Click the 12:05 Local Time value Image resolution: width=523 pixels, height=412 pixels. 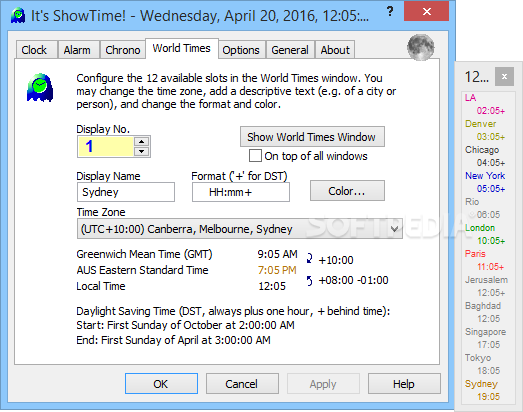click(x=272, y=286)
